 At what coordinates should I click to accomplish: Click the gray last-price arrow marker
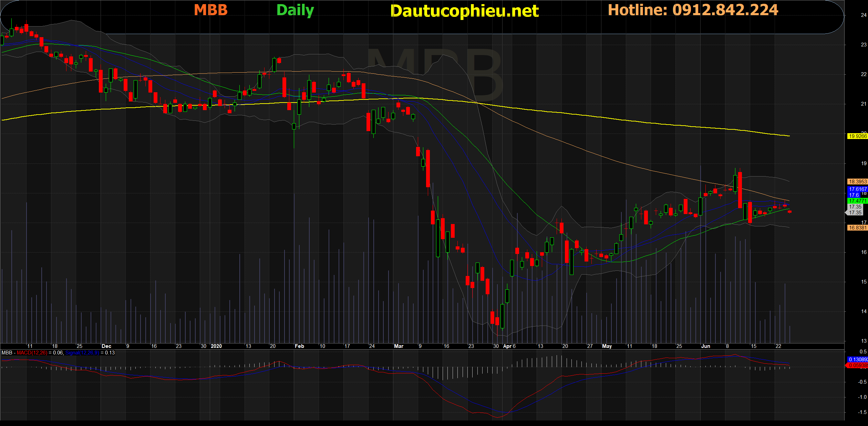[x=847, y=213]
